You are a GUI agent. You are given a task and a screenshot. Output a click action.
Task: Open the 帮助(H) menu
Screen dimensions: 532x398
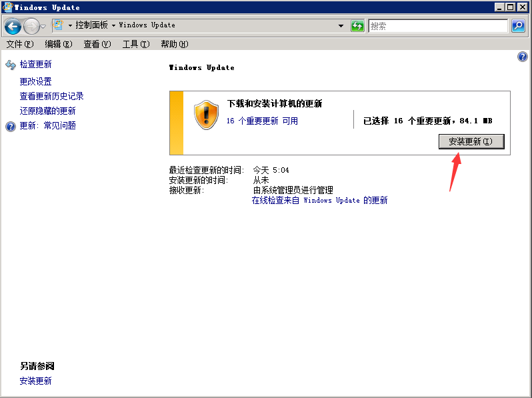[x=175, y=44]
